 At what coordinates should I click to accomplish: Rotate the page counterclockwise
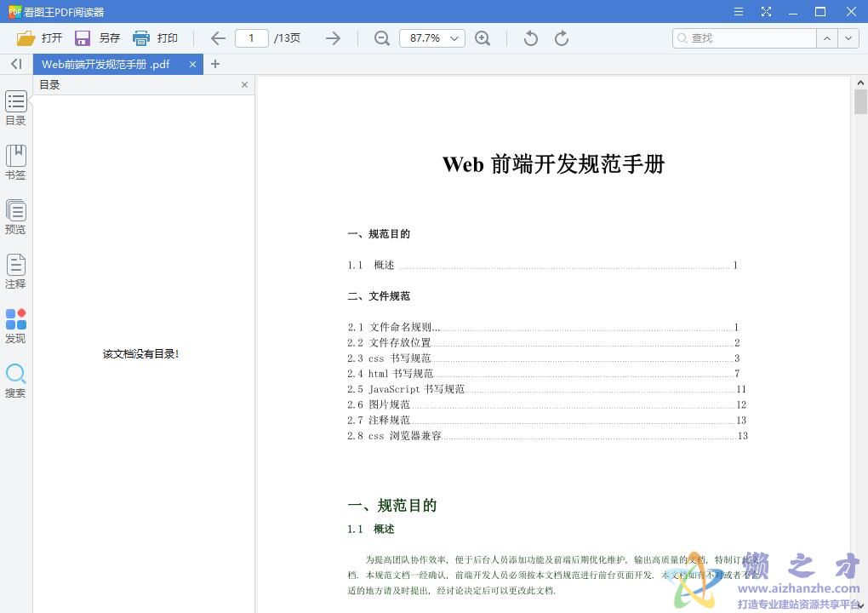click(x=528, y=37)
